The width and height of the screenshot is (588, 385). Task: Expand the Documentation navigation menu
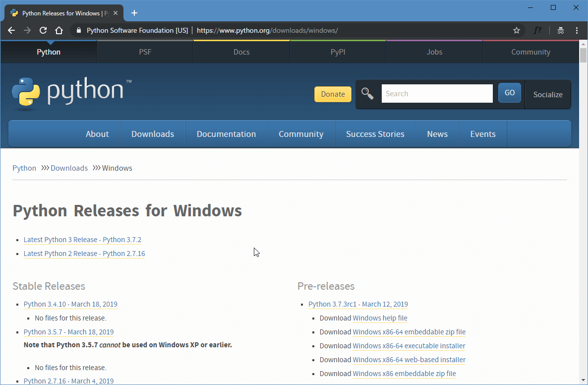point(226,134)
